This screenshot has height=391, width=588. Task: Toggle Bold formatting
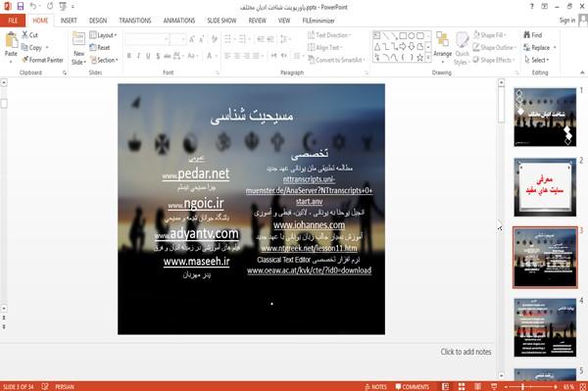click(x=129, y=56)
